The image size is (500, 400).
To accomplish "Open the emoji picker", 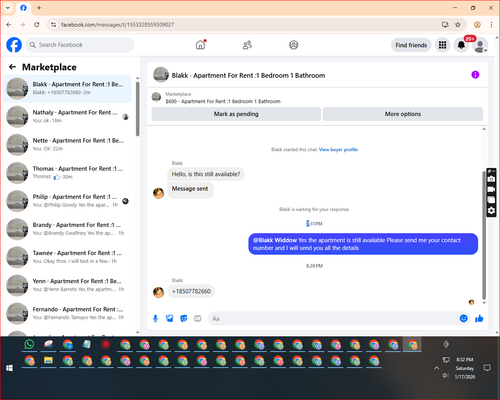I will 463,318.
